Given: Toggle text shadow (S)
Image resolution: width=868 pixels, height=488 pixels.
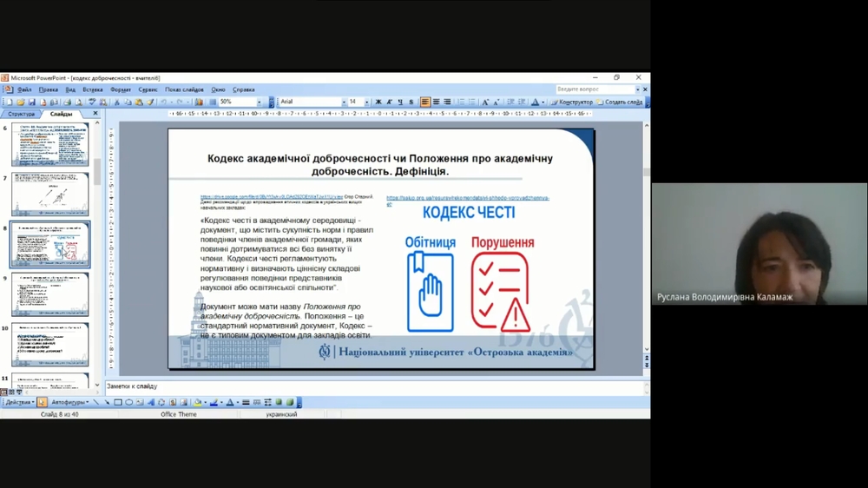Looking at the screenshot, I should point(411,102).
